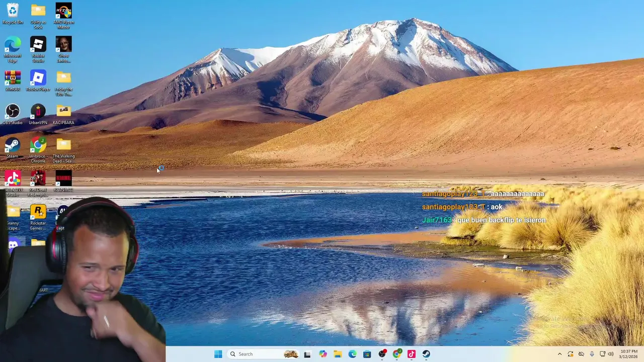Viewport: 644px width, 362px height.
Task: Switch to OBS Studio in taskbar
Action: (382, 354)
